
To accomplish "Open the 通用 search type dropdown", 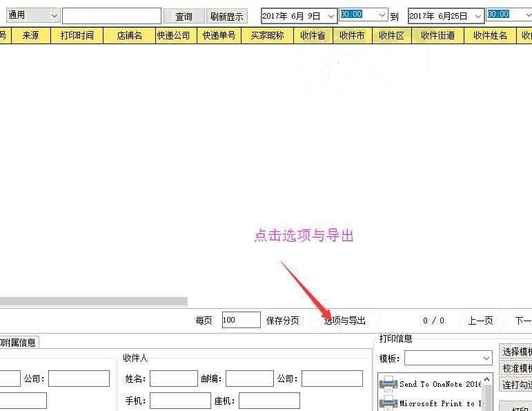I will tap(33, 16).
